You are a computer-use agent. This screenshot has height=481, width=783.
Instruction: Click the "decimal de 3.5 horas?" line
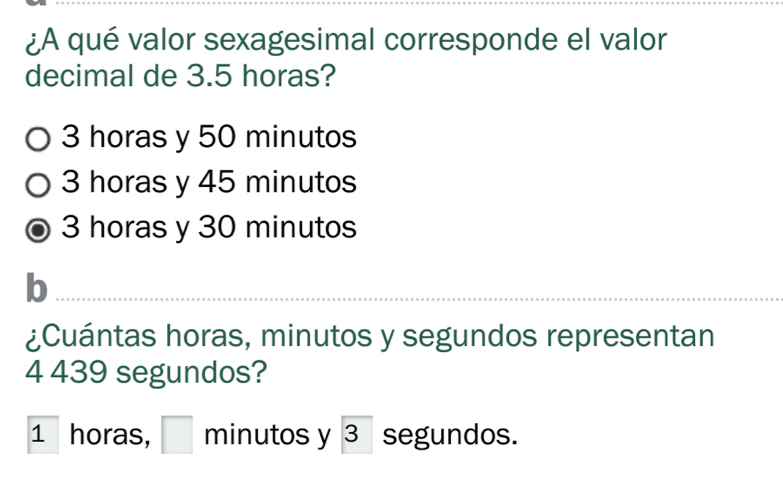tap(180, 76)
